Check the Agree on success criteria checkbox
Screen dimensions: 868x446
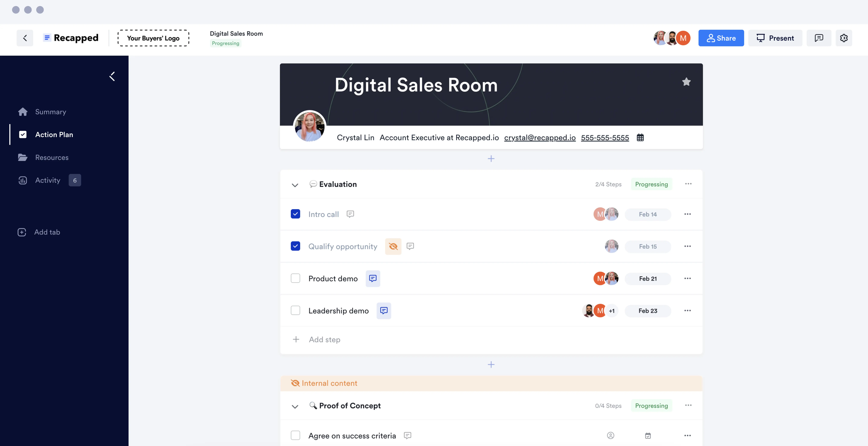tap(295, 436)
